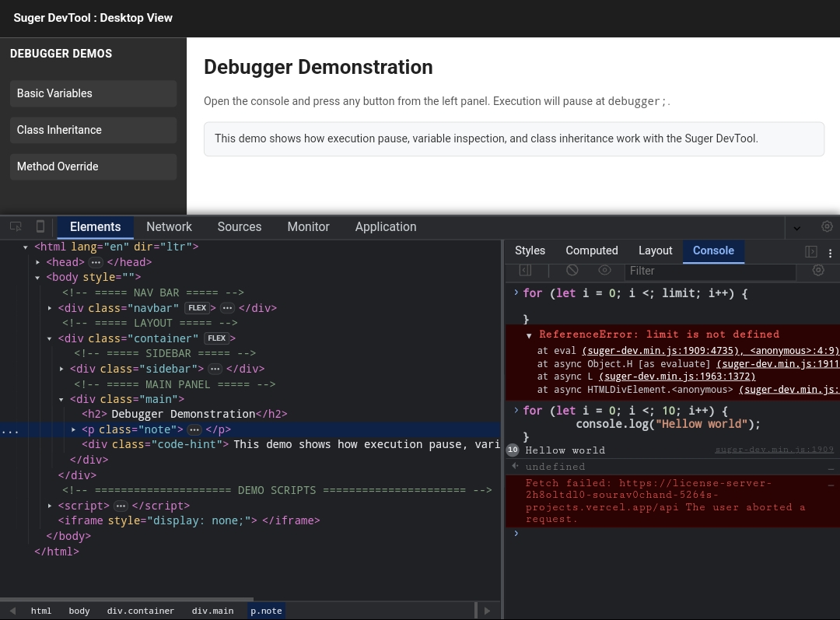This screenshot has width=840, height=620.
Task: Toggle the console sidebar panel icon
Action: 526,271
